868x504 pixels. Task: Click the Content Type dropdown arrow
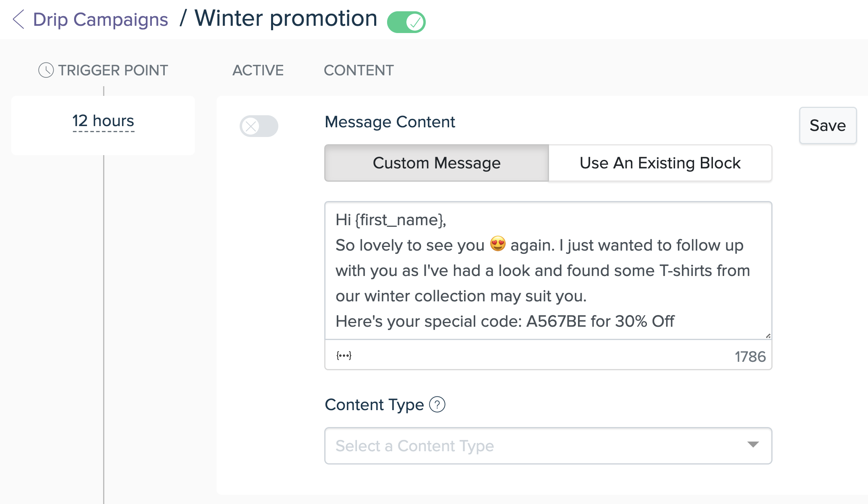coord(753,445)
